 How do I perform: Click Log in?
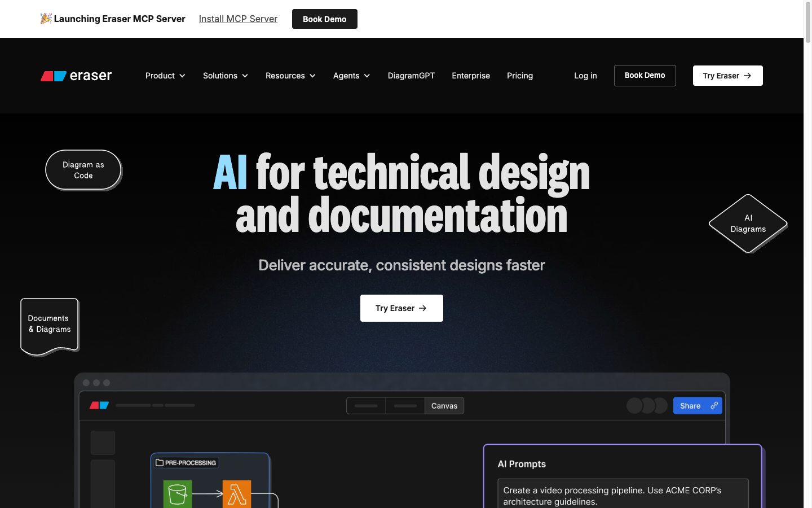click(x=585, y=76)
